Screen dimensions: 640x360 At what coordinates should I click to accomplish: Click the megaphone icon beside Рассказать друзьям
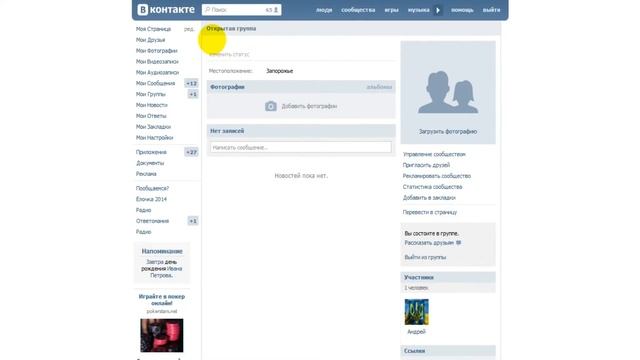pos(459,242)
